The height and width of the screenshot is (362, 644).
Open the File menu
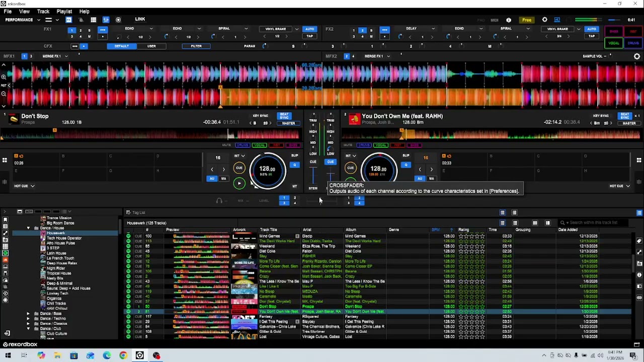click(x=8, y=11)
